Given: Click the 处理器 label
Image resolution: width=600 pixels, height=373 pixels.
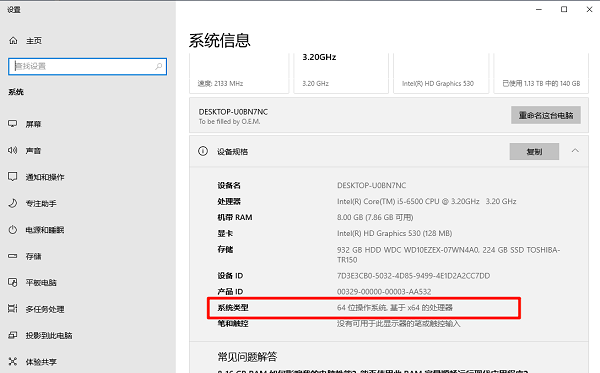Looking at the screenshot, I should pyautogui.click(x=229, y=201).
